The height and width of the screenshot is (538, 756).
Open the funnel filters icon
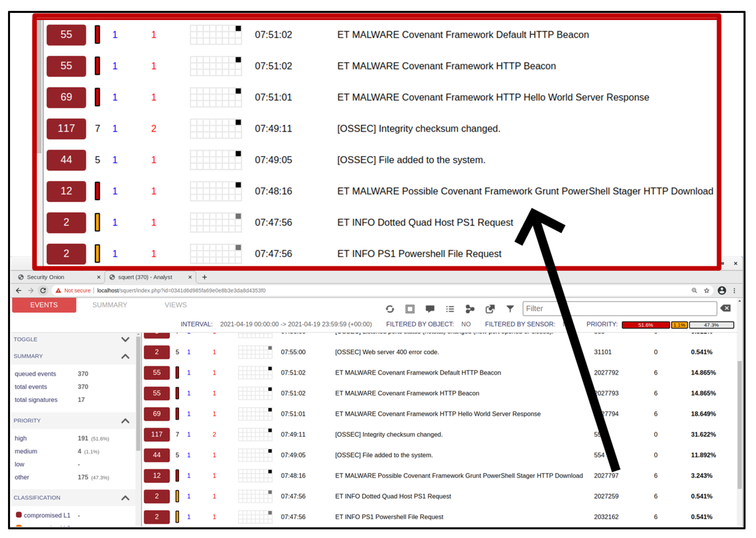510,309
